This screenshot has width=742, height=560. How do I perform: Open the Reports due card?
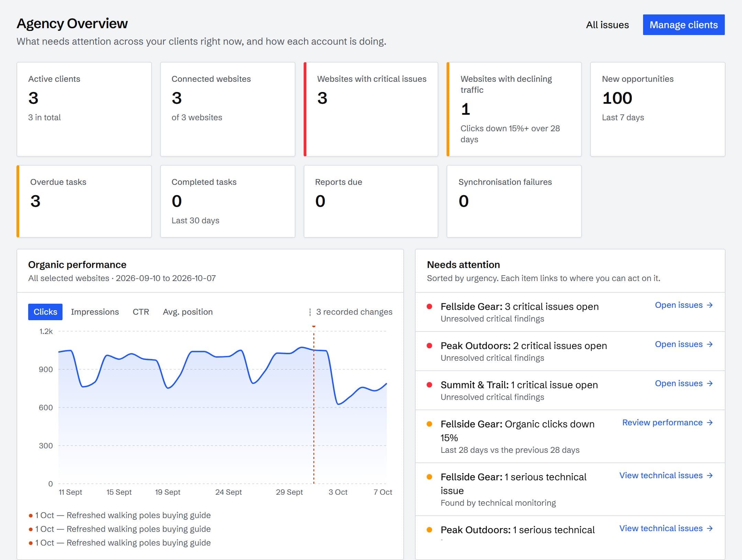371,201
